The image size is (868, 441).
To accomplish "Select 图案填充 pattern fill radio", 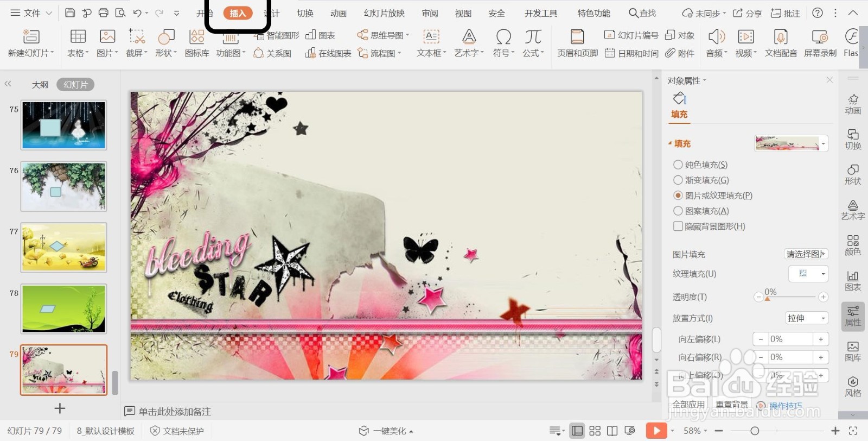I will (678, 211).
